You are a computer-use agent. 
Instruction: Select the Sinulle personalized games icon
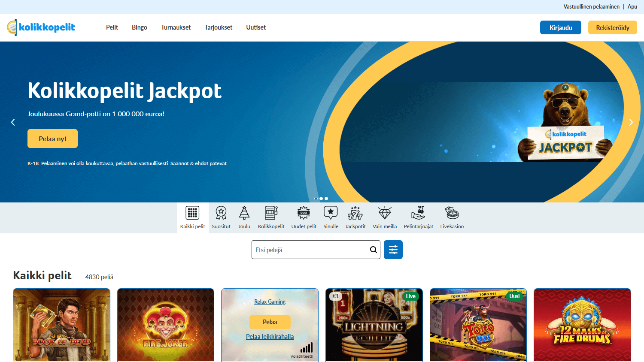click(331, 217)
